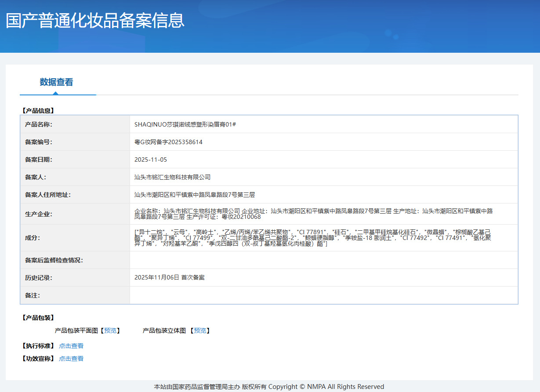This screenshot has height=392, width=540.
Task: Click the 产品包装立体图 label text
Action: (164, 330)
